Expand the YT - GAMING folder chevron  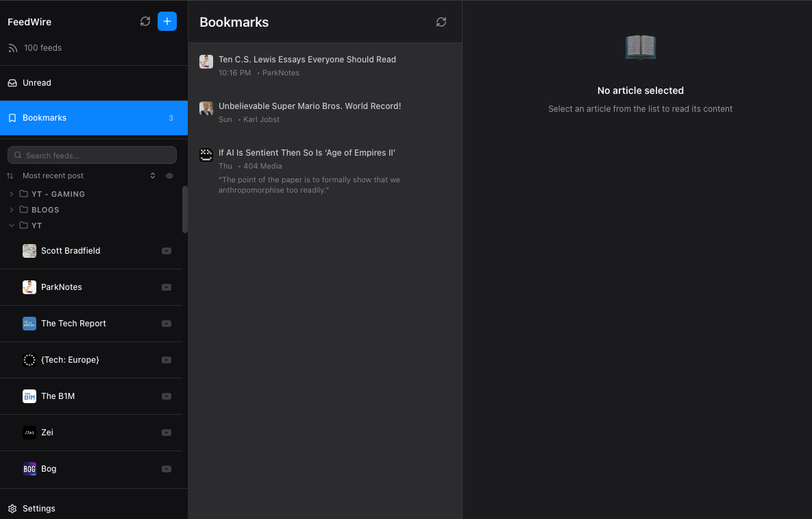coord(12,194)
